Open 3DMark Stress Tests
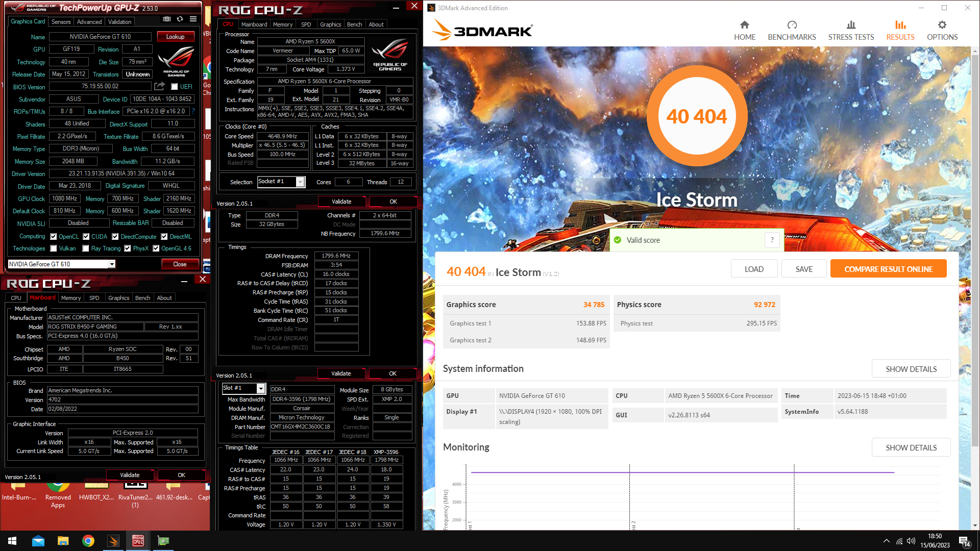The image size is (980, 551). point(851,31)
